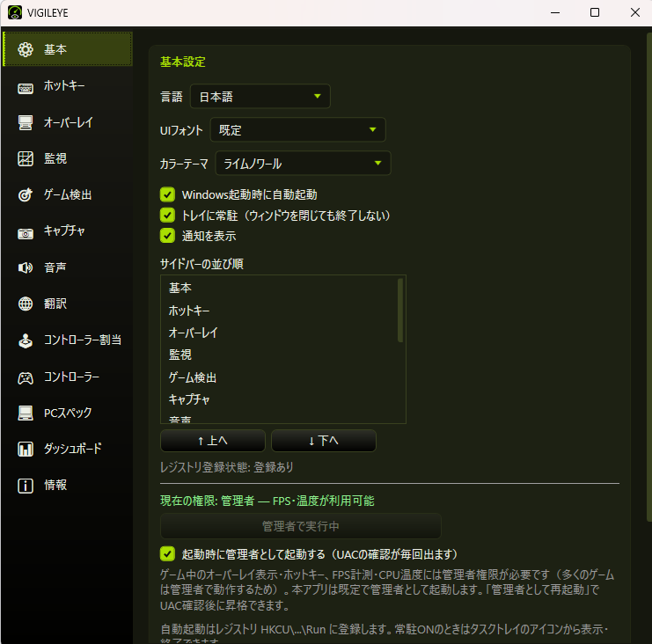The height and width of the screenshot is (644, 652).
Task: Click the laptop icon for PCスペック
Action: (26, 413)
